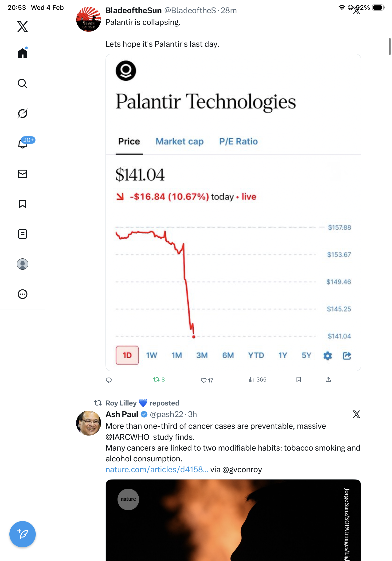Screen dimensions: 392x561
Task: Switch to Market cap tab
Action: (x=180, y=141)
